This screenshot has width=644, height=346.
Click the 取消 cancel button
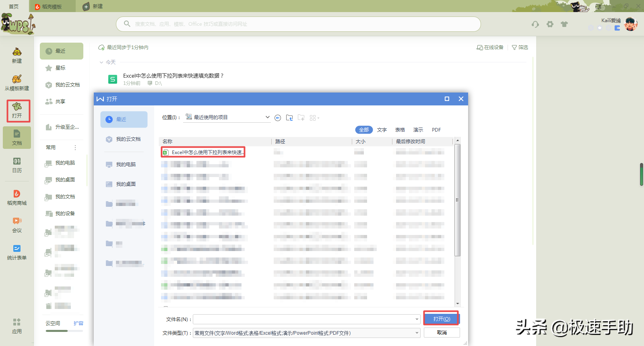click(442, 333)
